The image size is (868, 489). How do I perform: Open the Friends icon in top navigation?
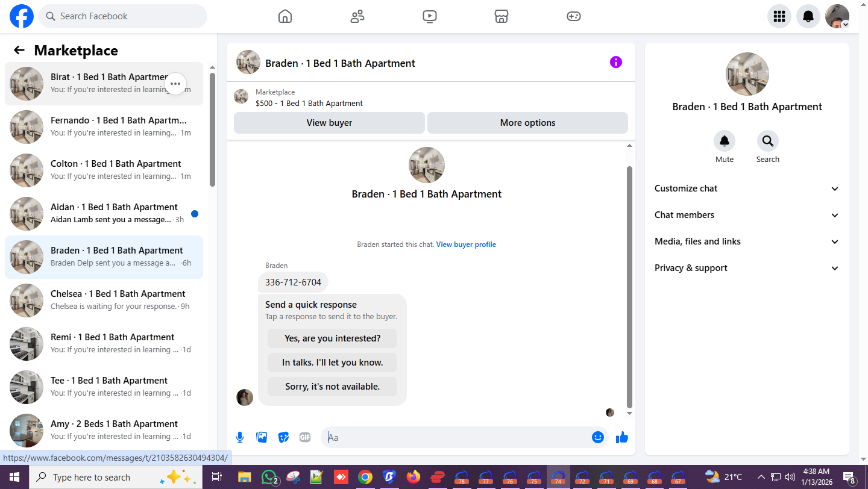coord(357,16)
